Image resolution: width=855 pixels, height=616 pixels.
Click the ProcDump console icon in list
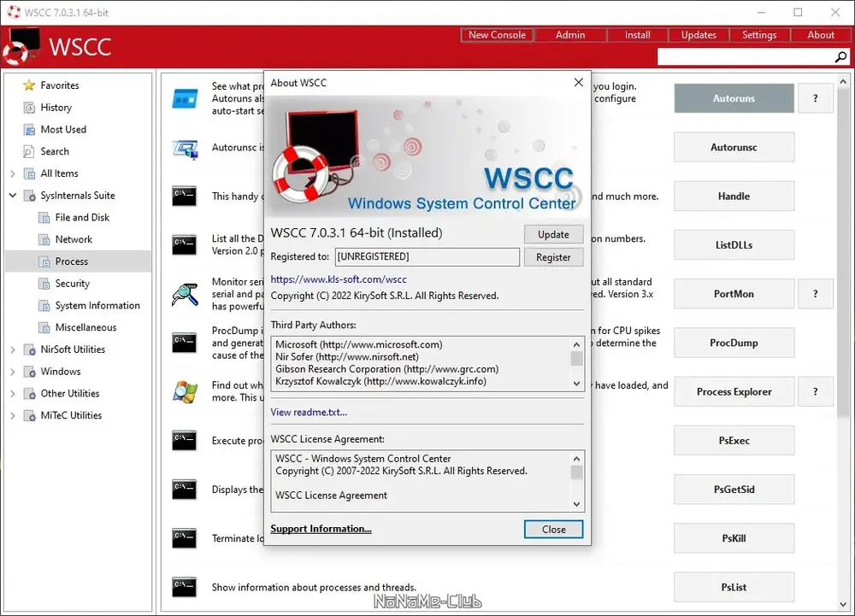185,343
